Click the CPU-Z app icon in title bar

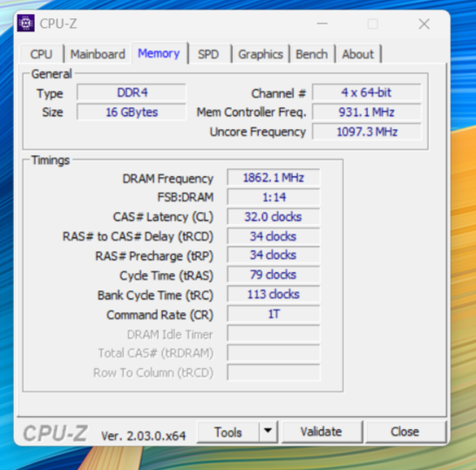(x=26, y=23)
